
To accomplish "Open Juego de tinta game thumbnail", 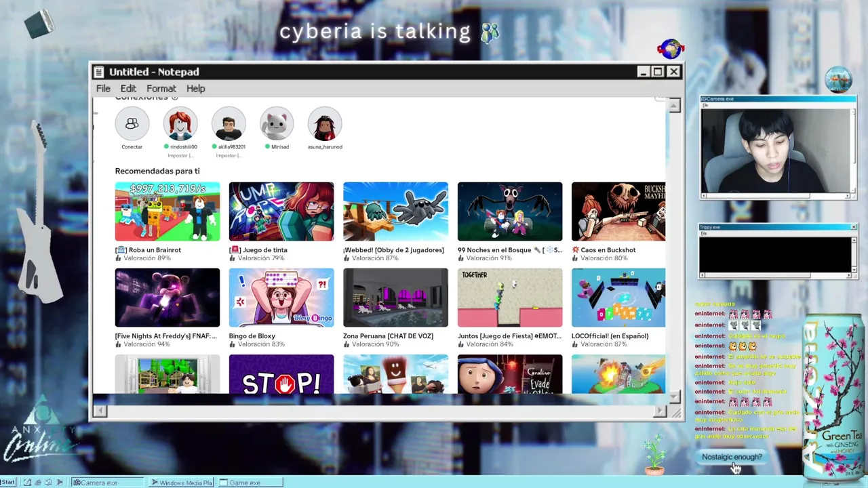I will click(281, 211).
